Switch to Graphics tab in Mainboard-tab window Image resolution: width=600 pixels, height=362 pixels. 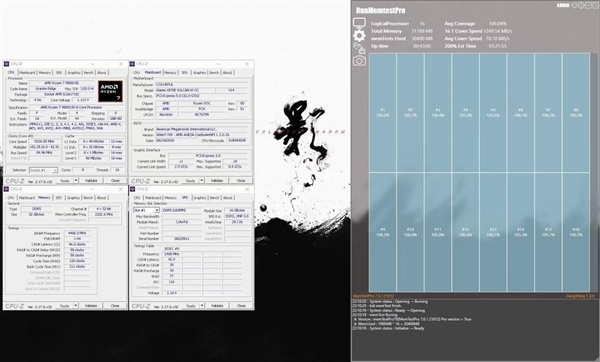pyautogui.click(x=199, y=72)
